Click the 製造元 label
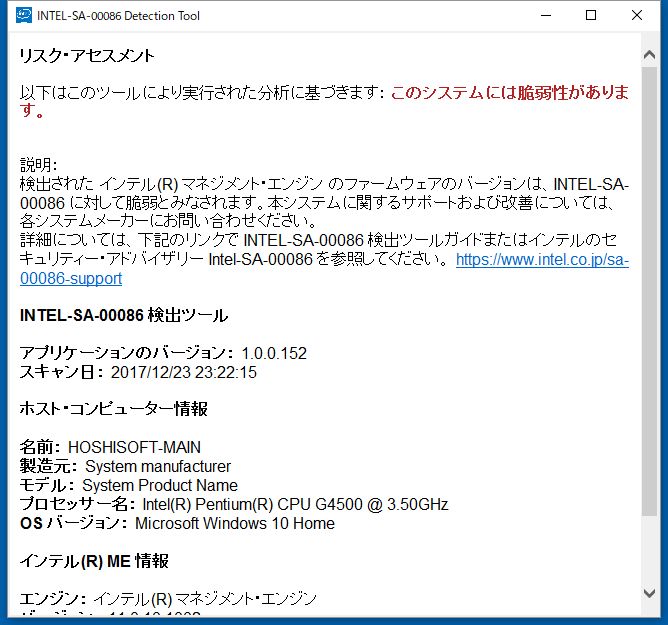 click(48, 466)
